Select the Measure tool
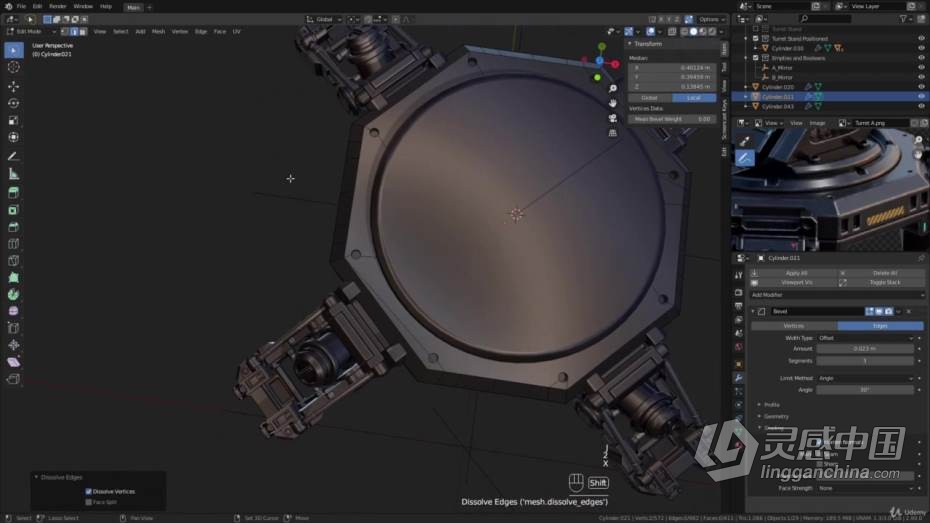The height and width of the screenshot is (523, 930). tap(14, 174)
